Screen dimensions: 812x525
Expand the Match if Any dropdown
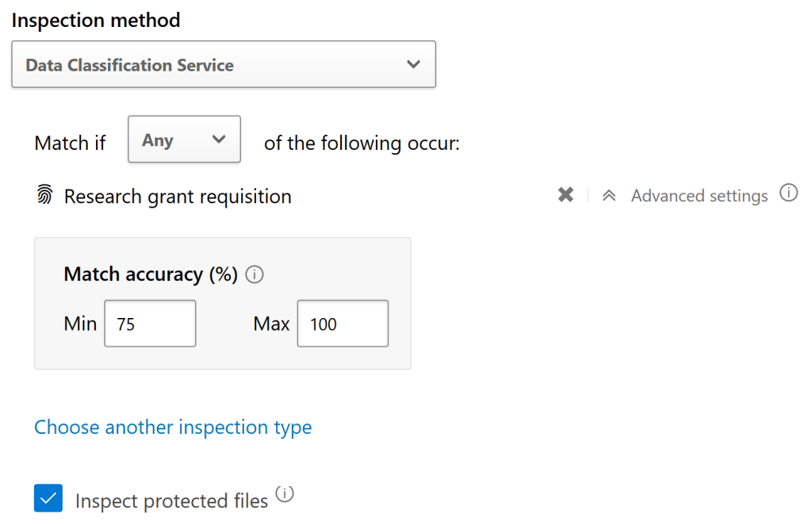tap(184, 140)
